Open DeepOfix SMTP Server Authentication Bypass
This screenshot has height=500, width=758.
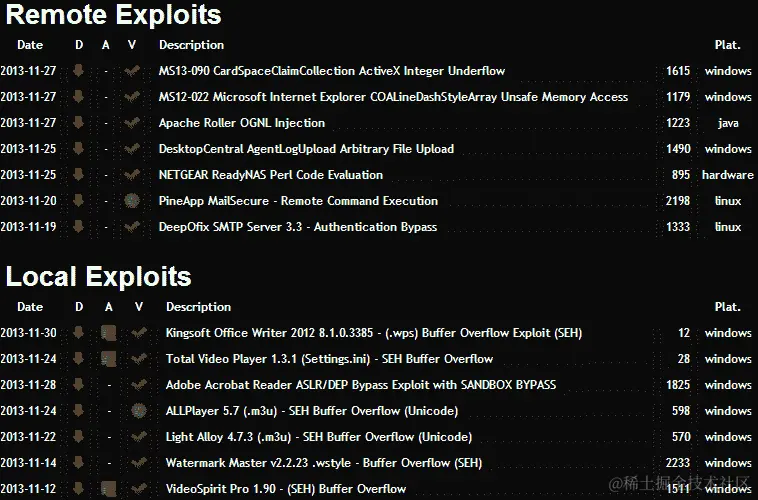coord(298,227)
